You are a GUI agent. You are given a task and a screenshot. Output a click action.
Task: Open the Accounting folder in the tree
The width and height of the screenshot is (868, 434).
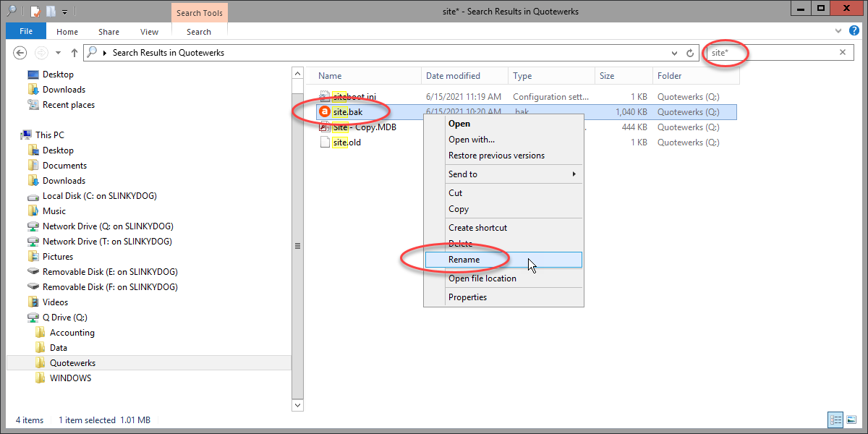(72, 333)
